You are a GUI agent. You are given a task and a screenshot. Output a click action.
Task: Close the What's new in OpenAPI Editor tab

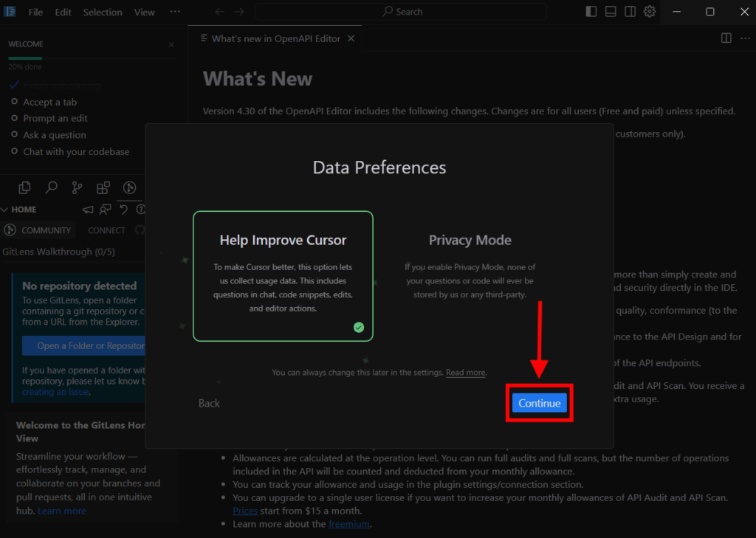coord(351,38)
